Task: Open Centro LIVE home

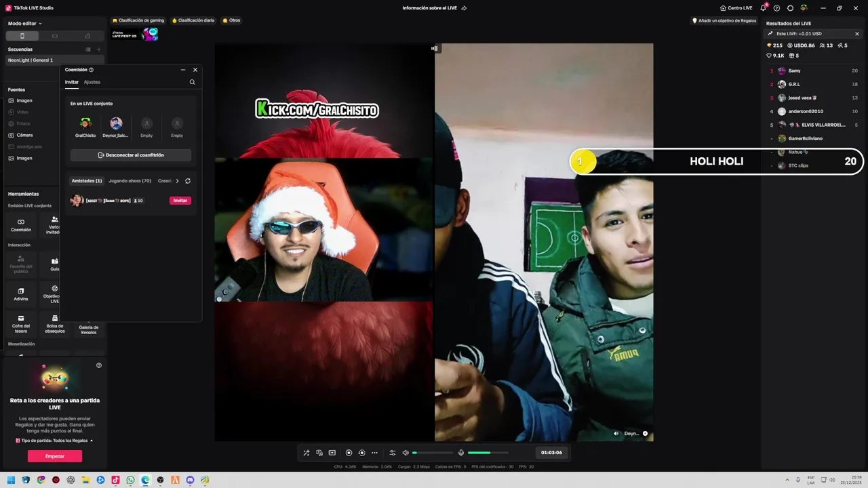Action: [736, 8]
